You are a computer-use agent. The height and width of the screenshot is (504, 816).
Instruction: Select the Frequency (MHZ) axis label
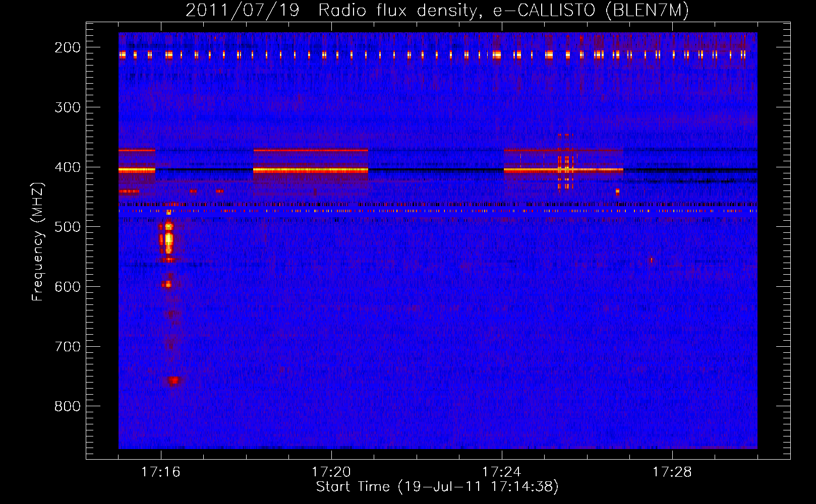(38, 241)
